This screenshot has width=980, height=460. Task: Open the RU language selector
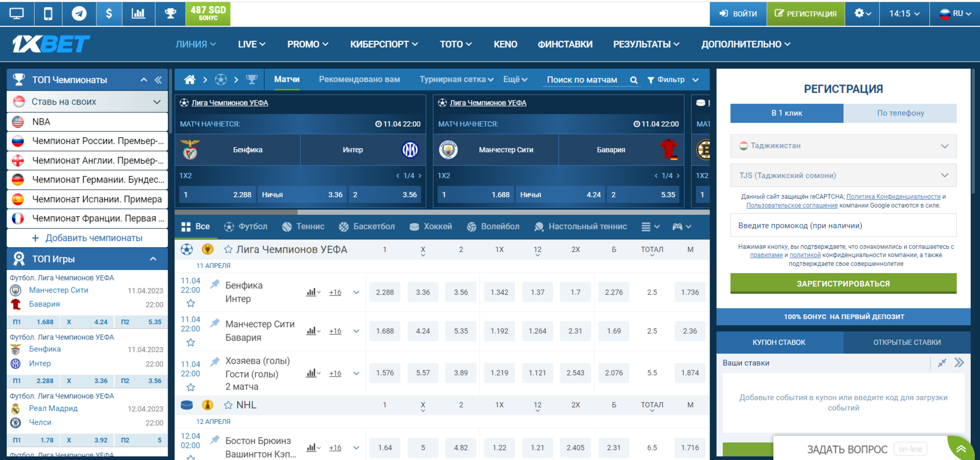(x=955, y=14)
